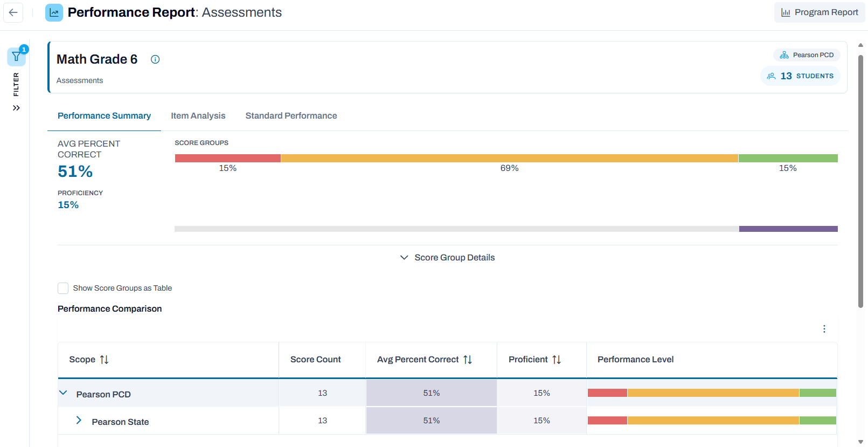The width and height of the screenshot is (868, 447).
Task: Click the red 15% score group segment
Action: (x=228, y=158)
